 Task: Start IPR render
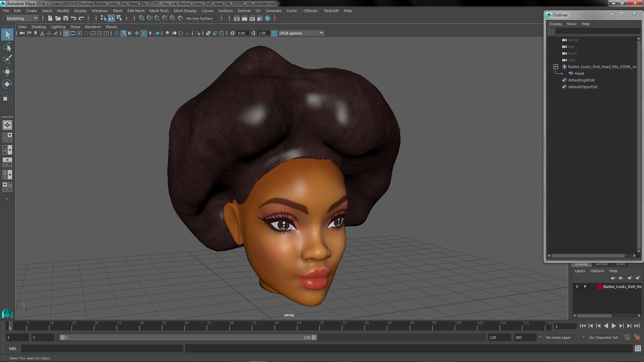point(252,18)
